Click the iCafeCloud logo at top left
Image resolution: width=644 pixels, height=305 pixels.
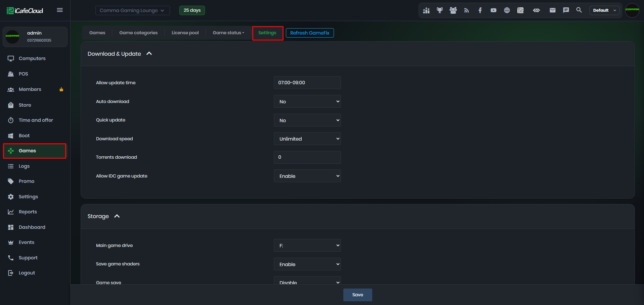pyautogui.click(x=25, y=11)
